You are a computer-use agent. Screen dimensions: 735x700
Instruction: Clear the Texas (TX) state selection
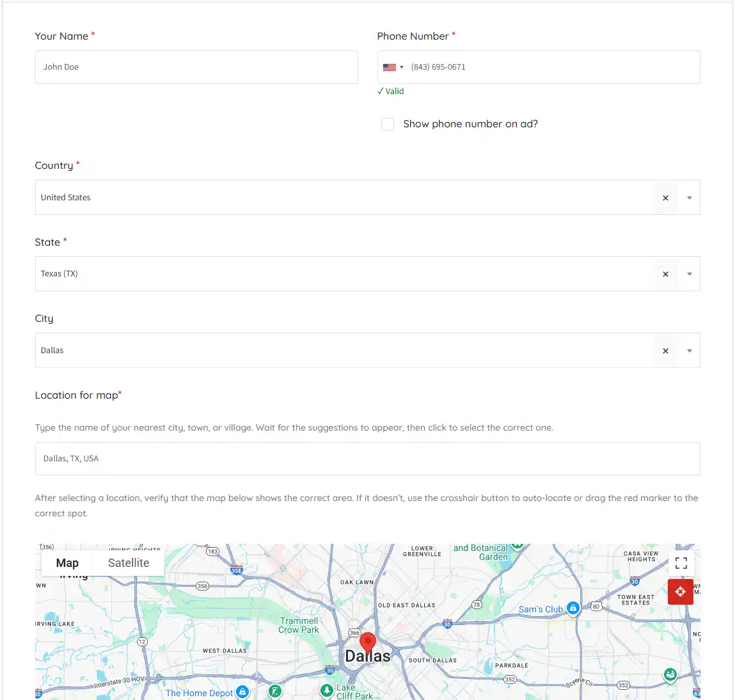pos(665,274)
